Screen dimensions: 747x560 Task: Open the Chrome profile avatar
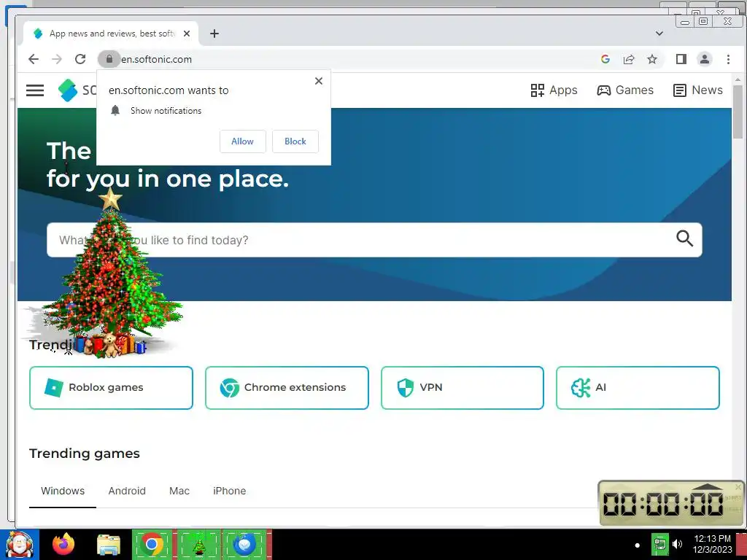pyautogui.click(x=705, y=59)
